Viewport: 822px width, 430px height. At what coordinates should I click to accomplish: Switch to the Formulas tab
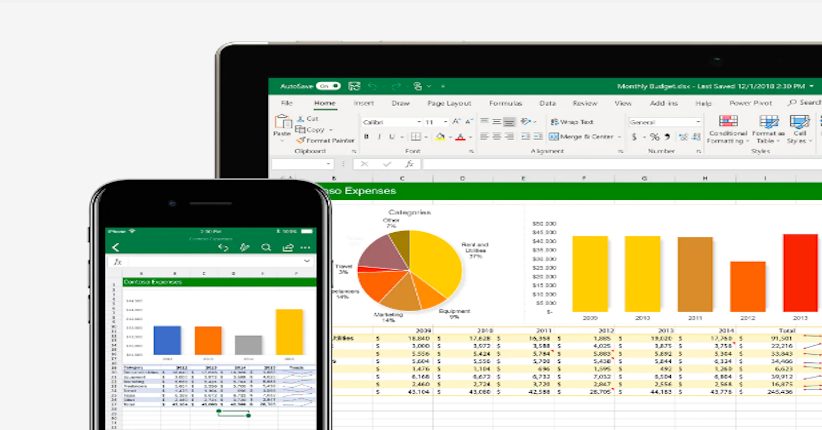505,103
